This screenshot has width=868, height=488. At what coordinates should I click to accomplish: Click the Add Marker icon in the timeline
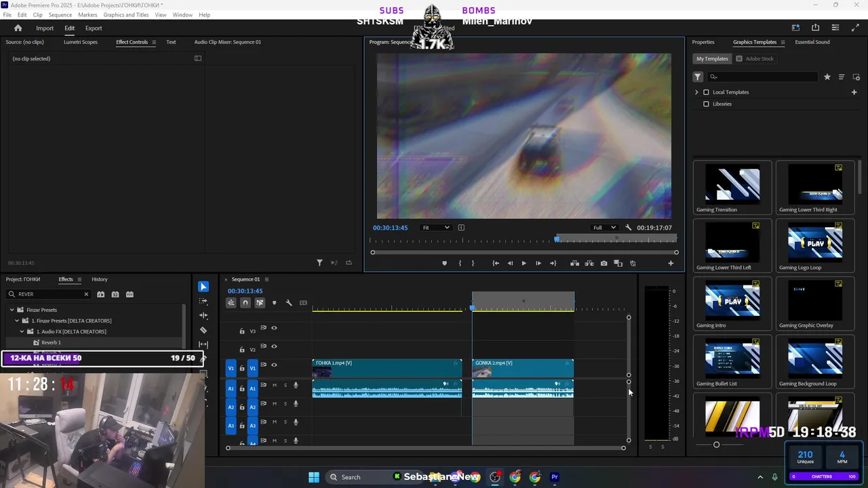[274, 303]
